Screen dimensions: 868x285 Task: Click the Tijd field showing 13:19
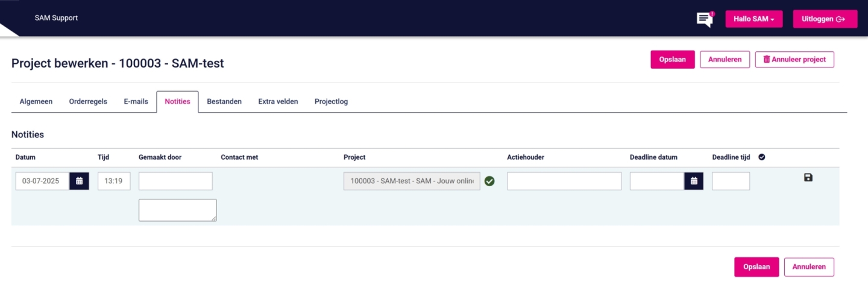point(114,181)
